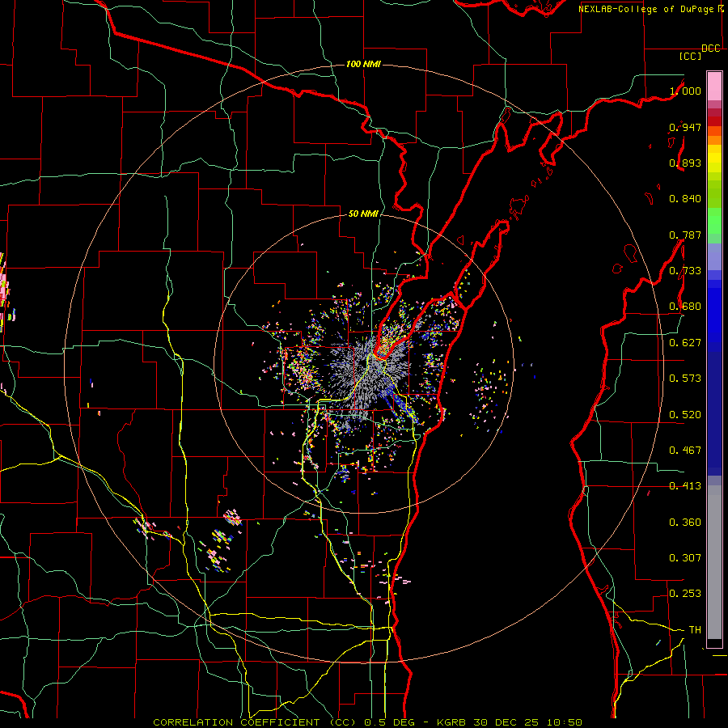The height and width of the screenshot is (728, 728).
Task: Select the [CC] legend heading
Action: tap(690, 56)
